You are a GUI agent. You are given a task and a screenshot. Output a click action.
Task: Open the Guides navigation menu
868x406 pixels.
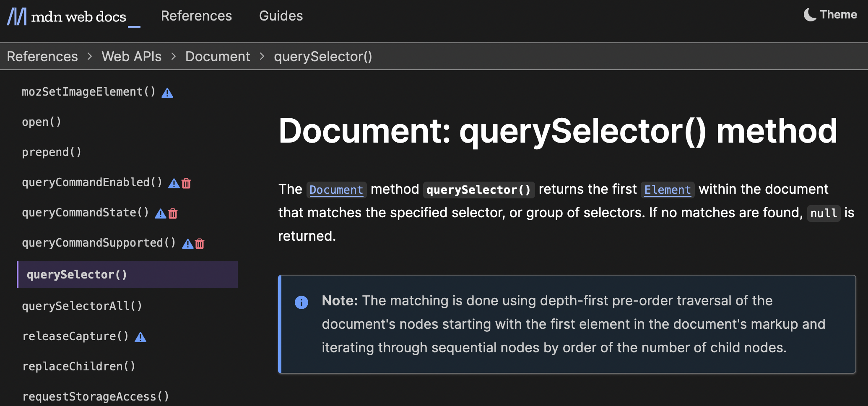click(x=281, y=16)
